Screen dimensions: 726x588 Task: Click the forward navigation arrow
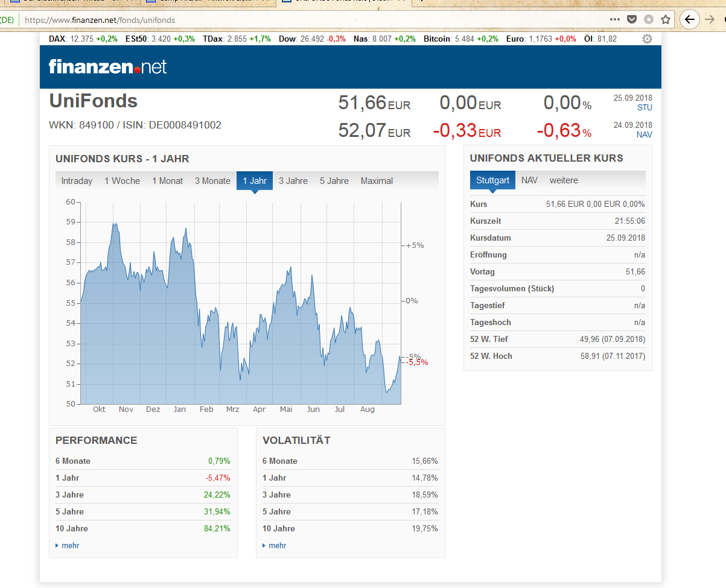click(x=710, y=19)
